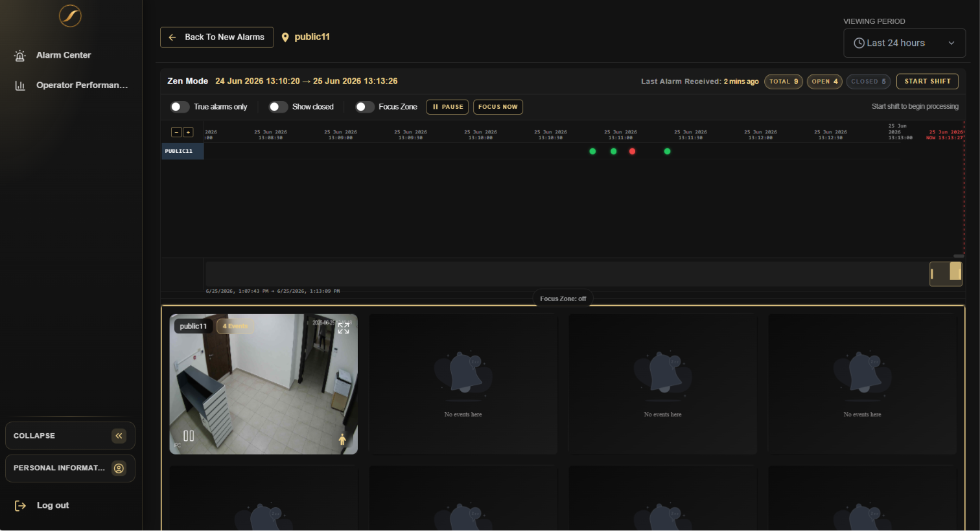Select the PUBLIC11 timeline row label
This screenshot has height=531, width=980.
tap(182, 151)
